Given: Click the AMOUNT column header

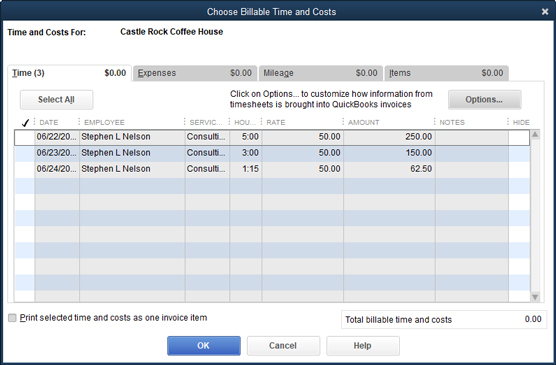Looking at the screenshot, I should (363, 123).
